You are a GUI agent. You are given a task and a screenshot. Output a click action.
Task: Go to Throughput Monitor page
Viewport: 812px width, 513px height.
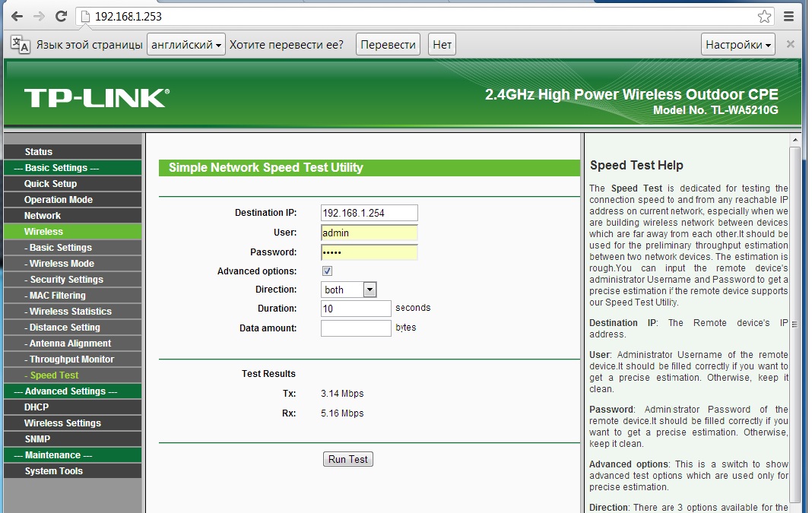[71, 359]
